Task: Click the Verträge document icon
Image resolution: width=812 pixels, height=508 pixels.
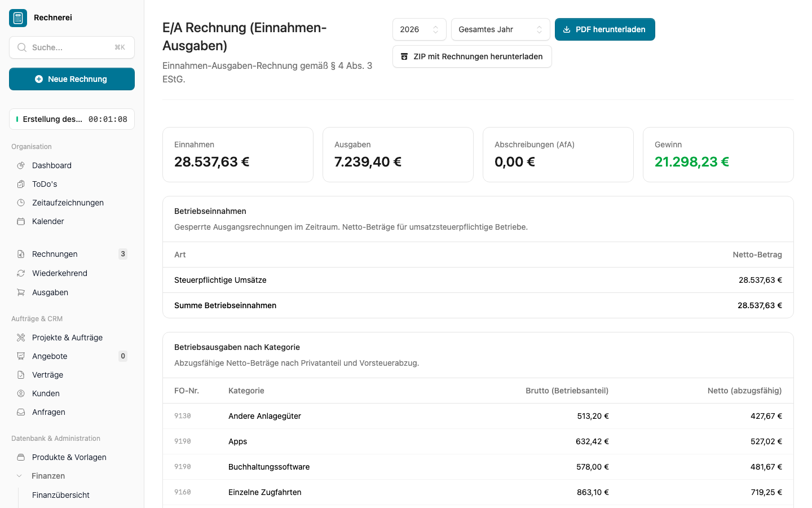Action: [21, 375]
